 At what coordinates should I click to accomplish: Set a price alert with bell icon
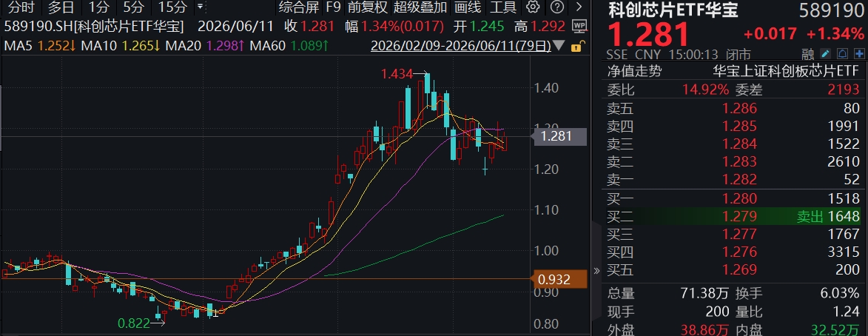pos(842,54)
